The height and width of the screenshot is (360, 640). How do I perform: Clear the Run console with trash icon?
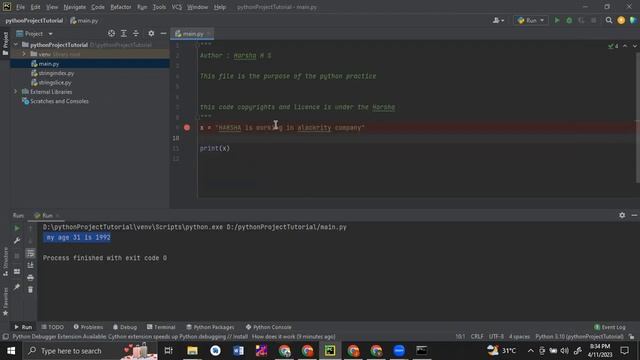[30, 290]
